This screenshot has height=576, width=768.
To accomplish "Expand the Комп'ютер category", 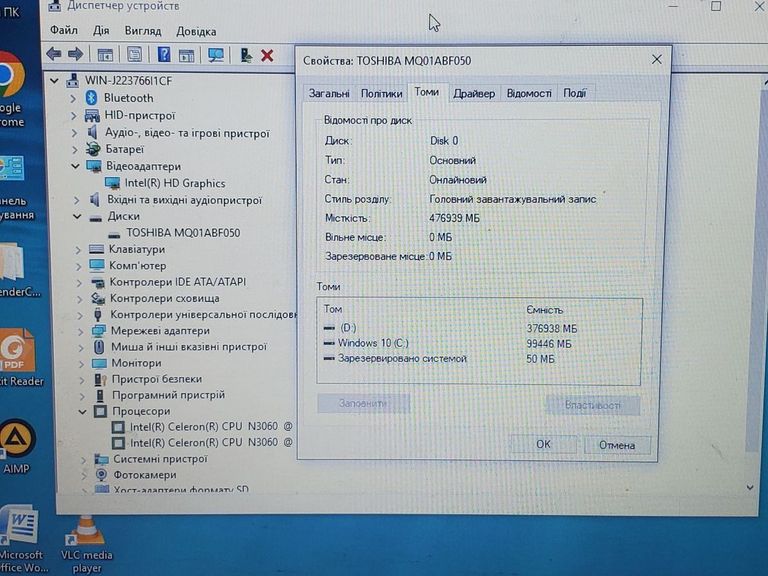I will (x=78, y=266).
